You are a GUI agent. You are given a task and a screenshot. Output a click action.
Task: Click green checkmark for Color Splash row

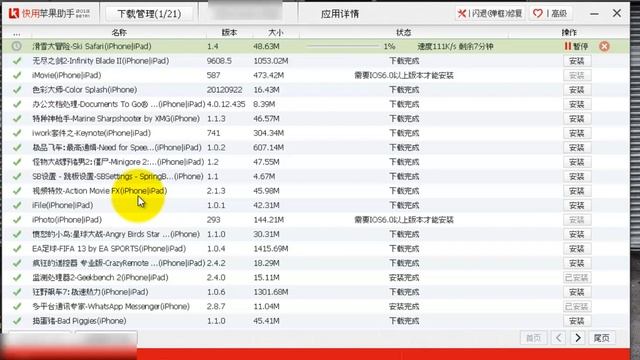click(17, 90)
